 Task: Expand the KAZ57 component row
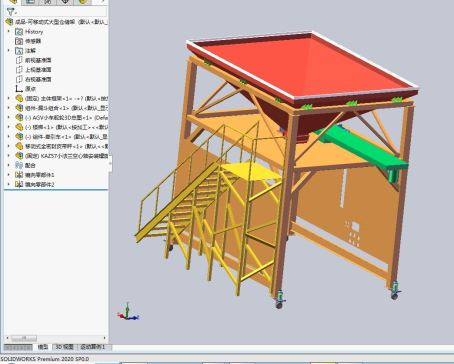point(9,155)
